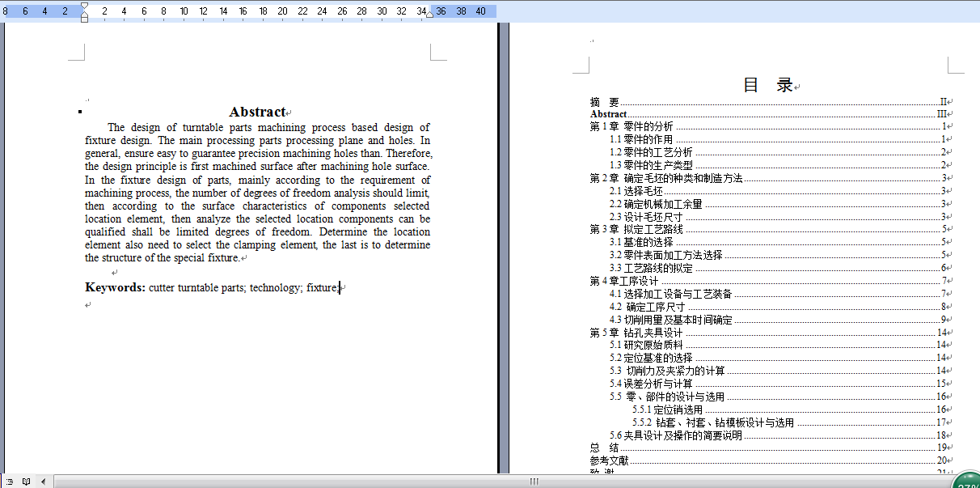Click the Abstract heading on the left page
Viewport: 980px width, 488px height.
(x=257, y=112)
